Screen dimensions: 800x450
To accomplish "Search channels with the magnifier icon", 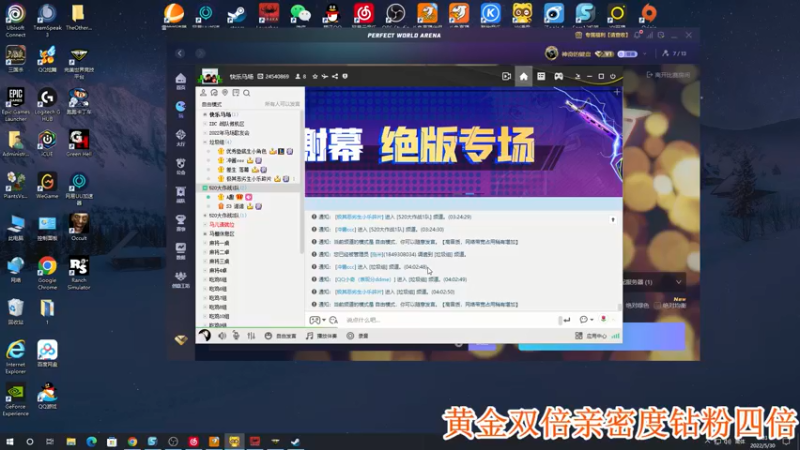I will click(246, 93).
